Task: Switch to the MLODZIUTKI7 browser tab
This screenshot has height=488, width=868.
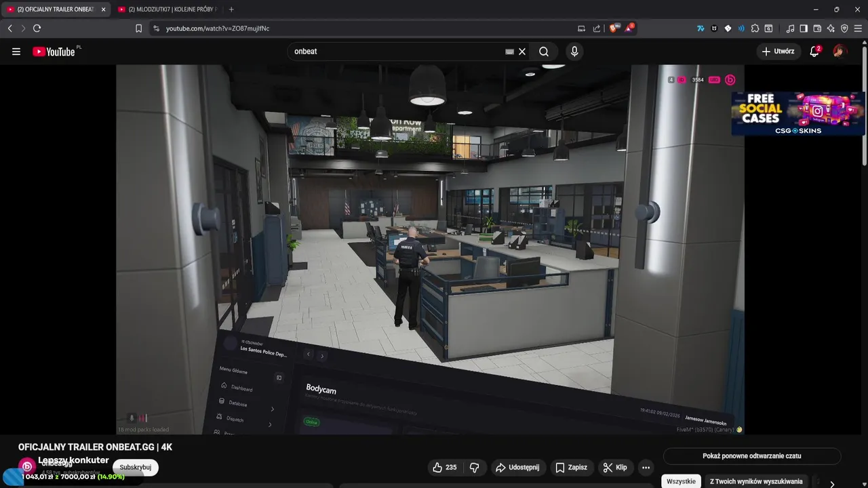Action: tap(167, 9)
